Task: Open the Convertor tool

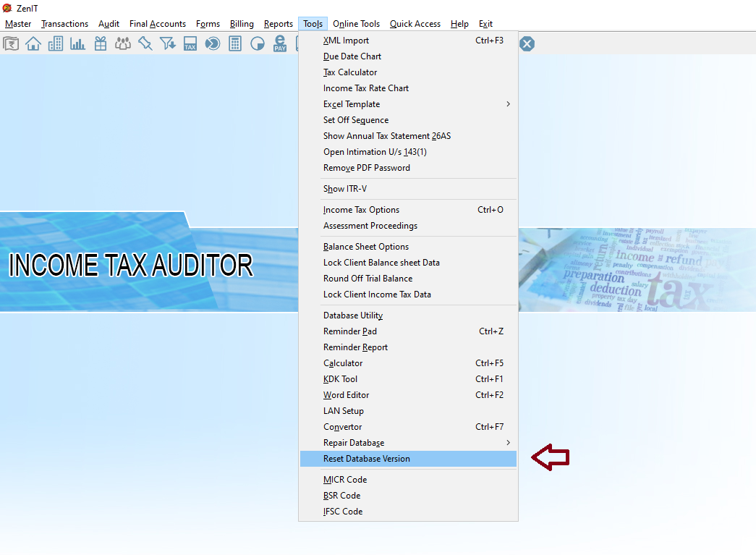Action: tap(408, 427)
